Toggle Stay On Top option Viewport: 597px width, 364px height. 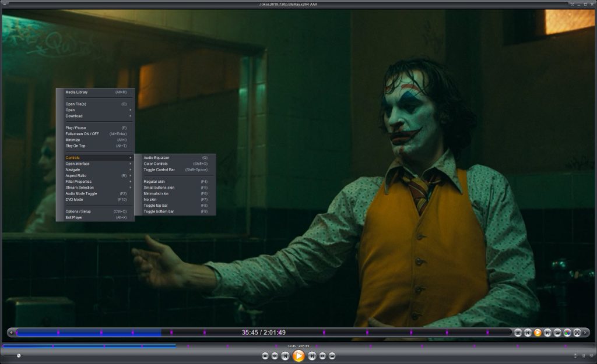click(96, 146)
